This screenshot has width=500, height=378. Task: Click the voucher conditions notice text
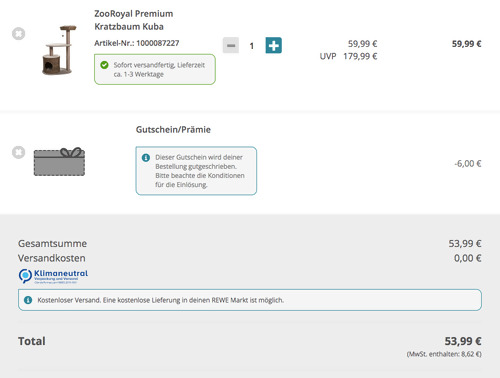[x=200, y=171]
